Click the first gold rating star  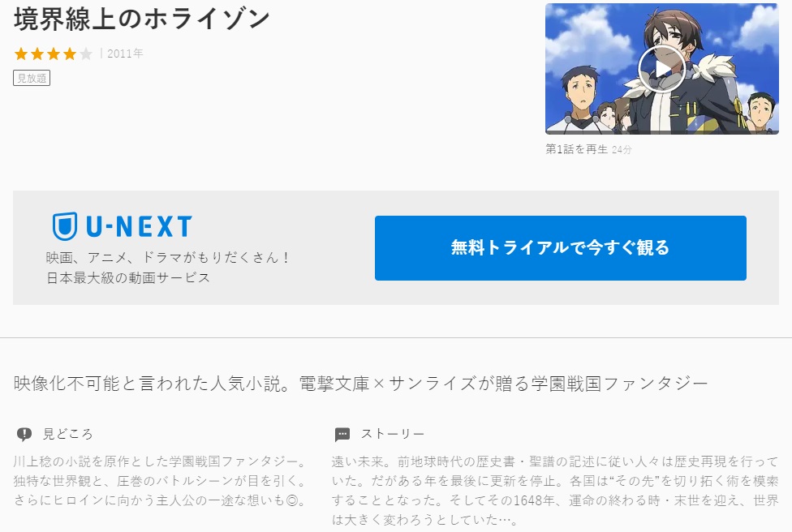pos(21,54)
